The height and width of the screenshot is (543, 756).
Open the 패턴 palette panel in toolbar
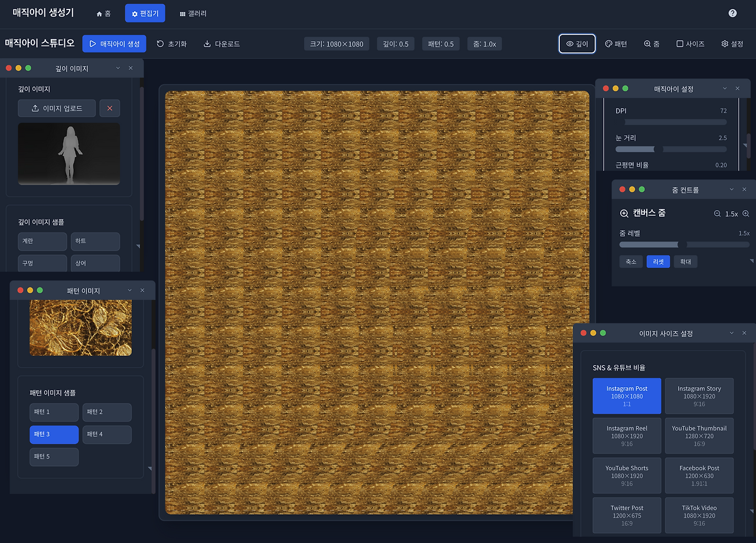pos(616,44)
